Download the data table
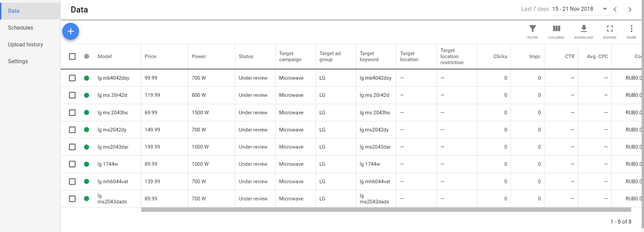This screenshot has width=644, height=232. (584, 32)
